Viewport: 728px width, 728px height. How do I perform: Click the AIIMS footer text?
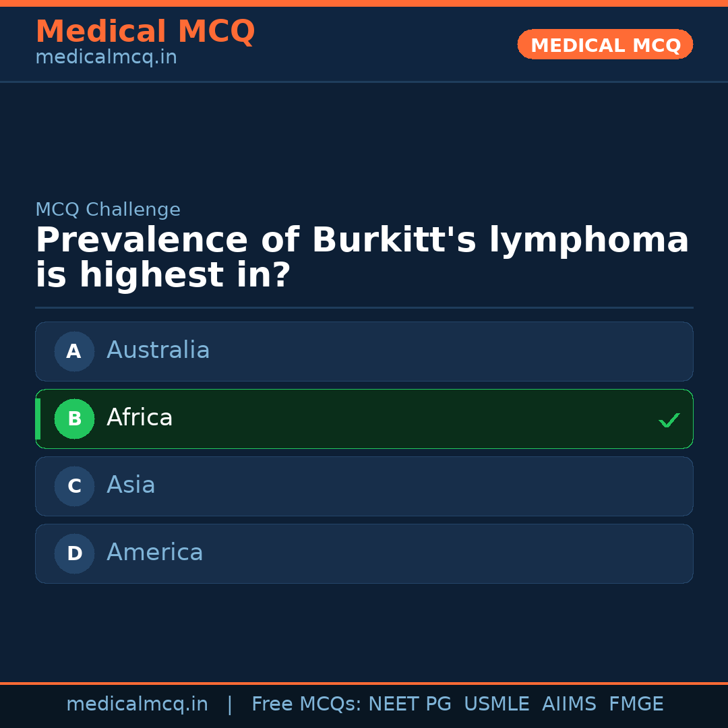(569, 704)
